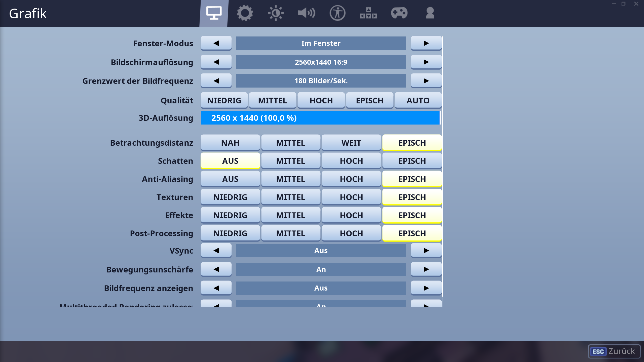Image resolution: width=644 pixels, height=362 pixels.
Task: Open the controller gamepad settings tab
Action: (399, 13)
